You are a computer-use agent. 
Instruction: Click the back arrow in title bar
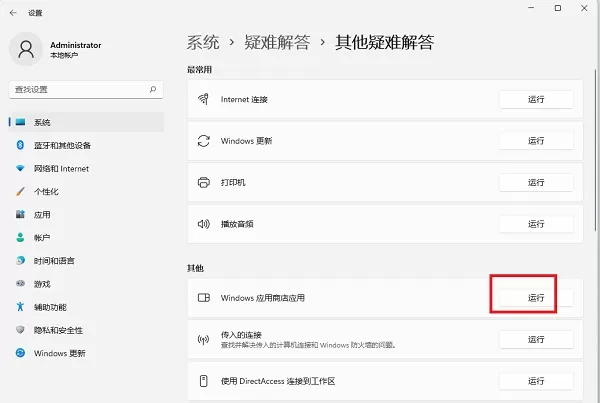[x=13, y=13]
